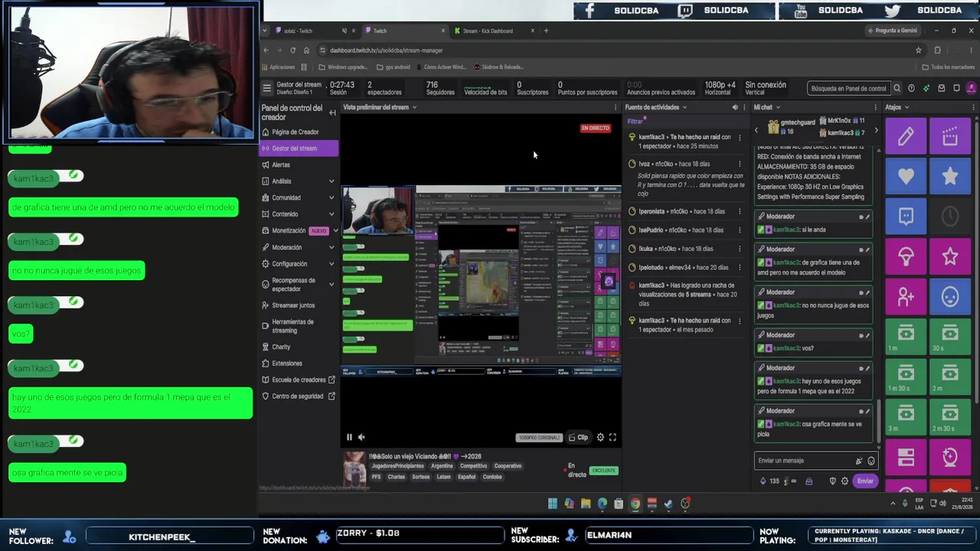Collapse the creator dashboard side panel
This screenshot has width=980, height=551.
332,112
